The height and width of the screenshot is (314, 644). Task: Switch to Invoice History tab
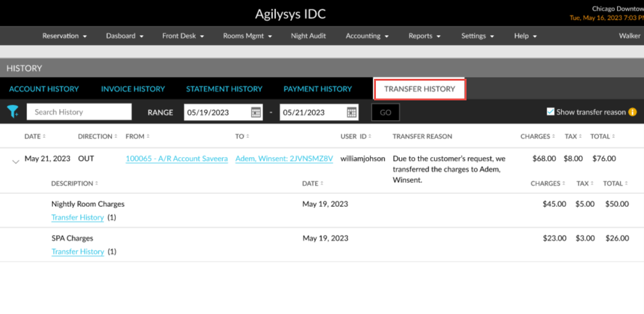[133, 89]
